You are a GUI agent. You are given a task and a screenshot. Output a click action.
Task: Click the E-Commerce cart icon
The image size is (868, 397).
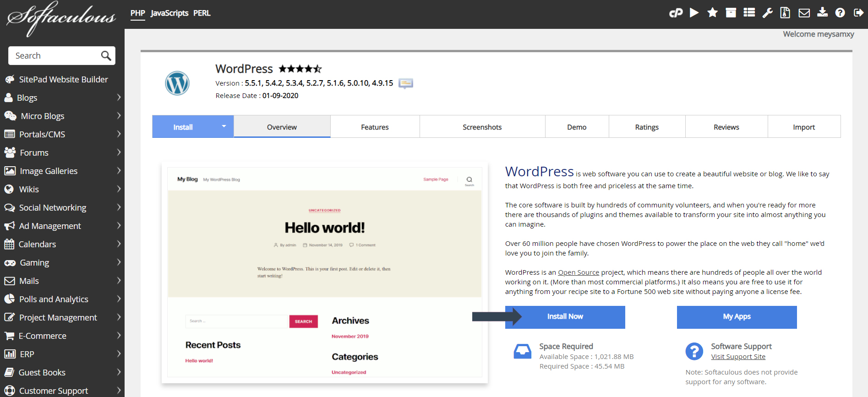click(x=9, y=336)
